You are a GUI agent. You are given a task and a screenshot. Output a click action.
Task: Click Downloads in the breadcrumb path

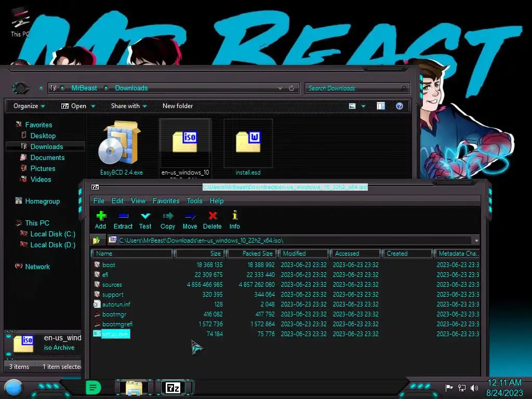pyautogui.click(x=131, y=88)
